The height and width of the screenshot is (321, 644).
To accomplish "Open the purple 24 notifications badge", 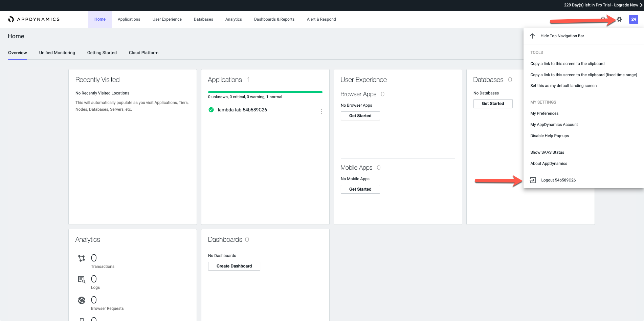I will pyautogui.click(x=634, y=19).
